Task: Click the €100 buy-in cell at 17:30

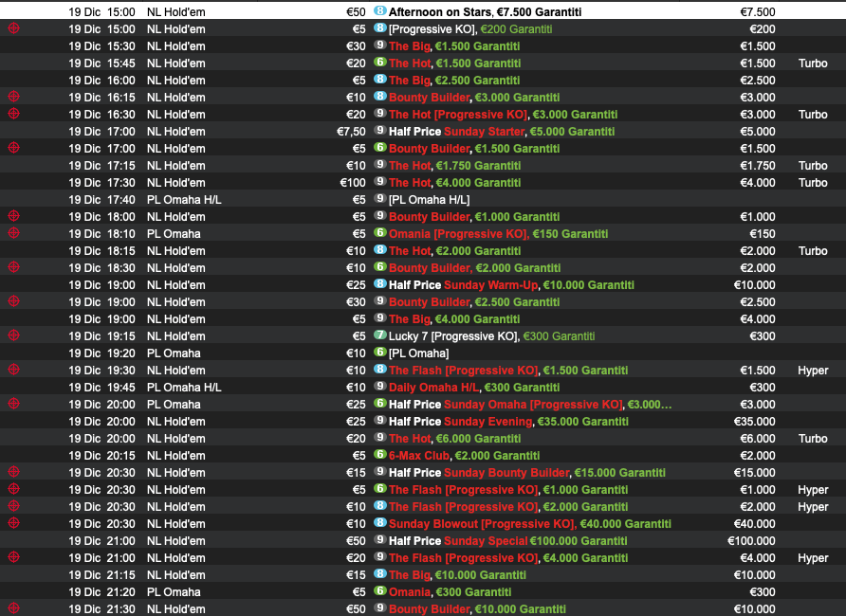Action: tap(353, 183)
